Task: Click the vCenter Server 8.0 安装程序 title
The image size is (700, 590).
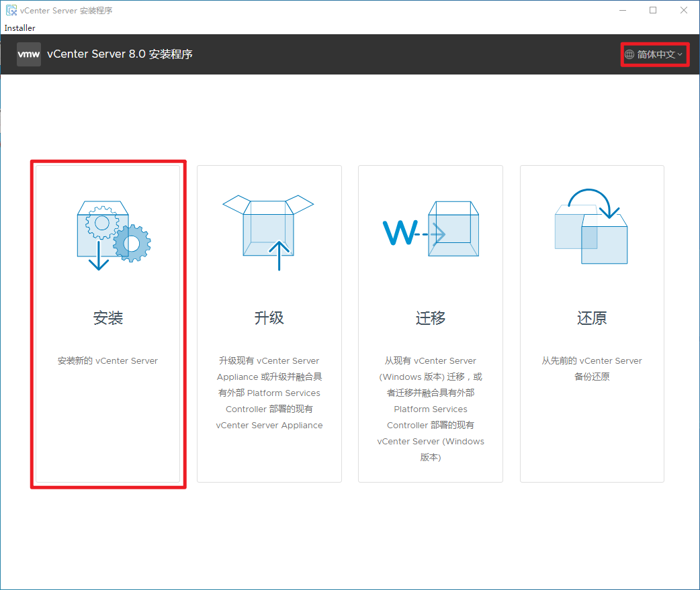Action: pyautogui.click(x=120, y=54)
